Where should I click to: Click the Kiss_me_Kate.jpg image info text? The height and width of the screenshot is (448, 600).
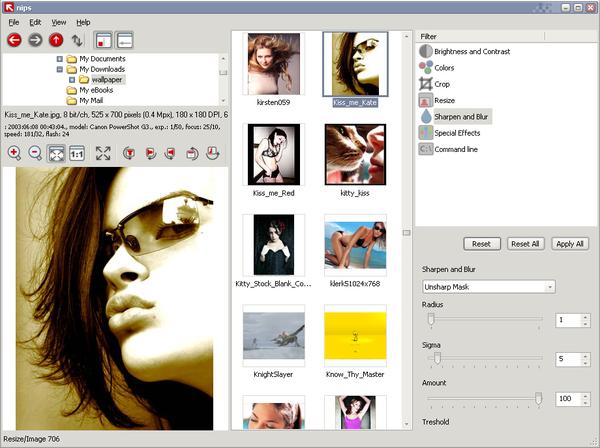[x=116, y=114]
